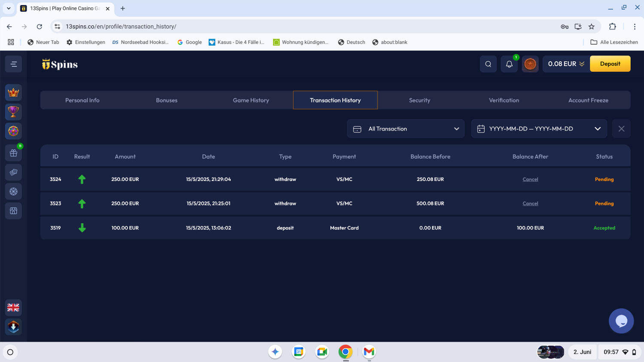The width and height of the screenshot is (644, 362).
Task: Expand the 0.08 EUR balance dropdown
Action: (566, 64)
